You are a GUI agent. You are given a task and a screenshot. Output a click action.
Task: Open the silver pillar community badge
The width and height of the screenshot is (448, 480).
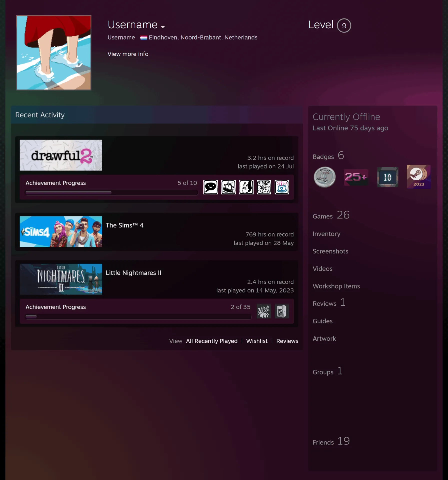pyautogui.click(x=325, y=177)
